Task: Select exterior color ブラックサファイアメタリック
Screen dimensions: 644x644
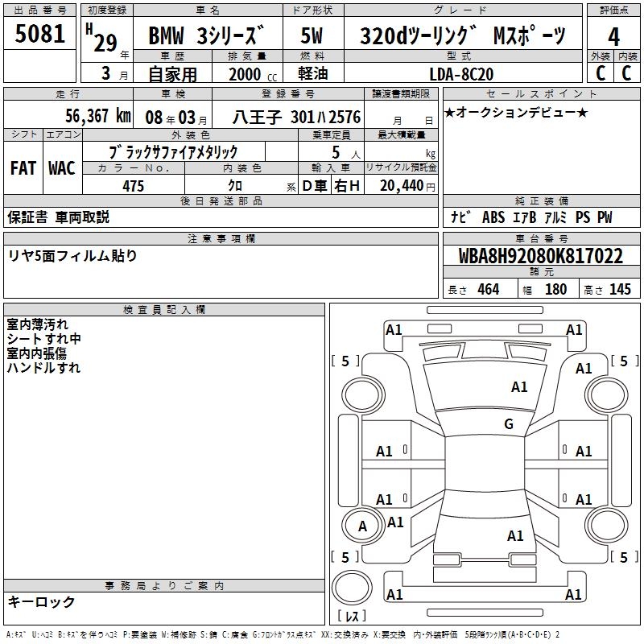Action: [x=173, y=152]
